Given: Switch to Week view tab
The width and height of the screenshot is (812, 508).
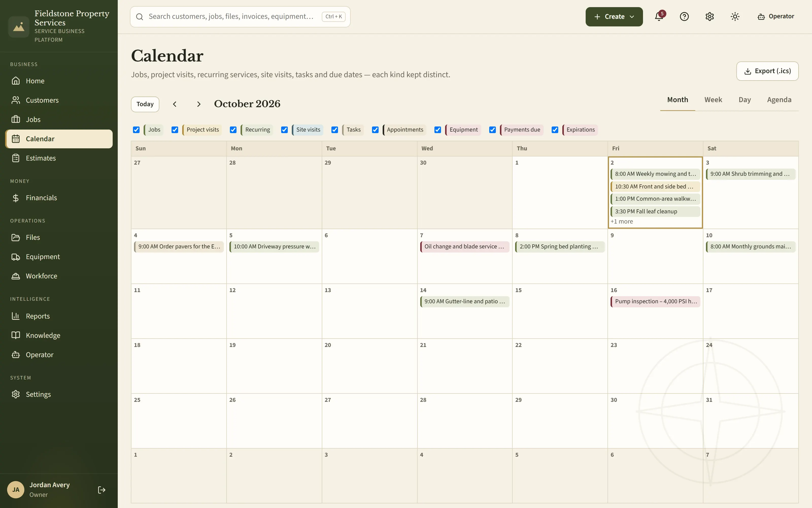Looking at the screenshot, I should (x=713, y=100).
